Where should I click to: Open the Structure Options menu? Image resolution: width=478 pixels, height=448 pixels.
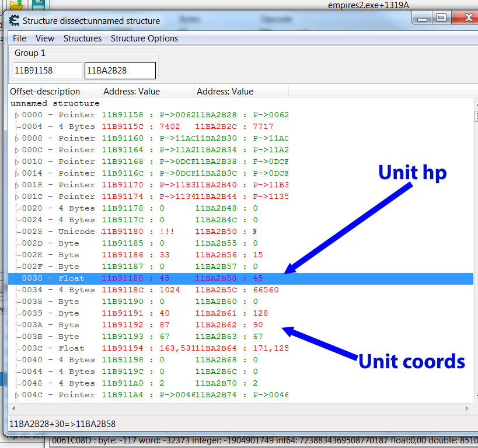(x=144, y=38)
